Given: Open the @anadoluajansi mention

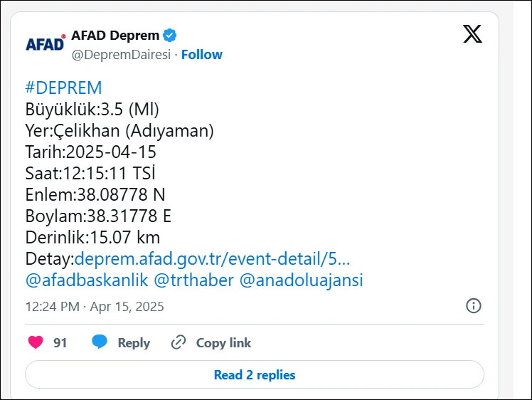Looking at the screenshot, I should click(302, 280).
